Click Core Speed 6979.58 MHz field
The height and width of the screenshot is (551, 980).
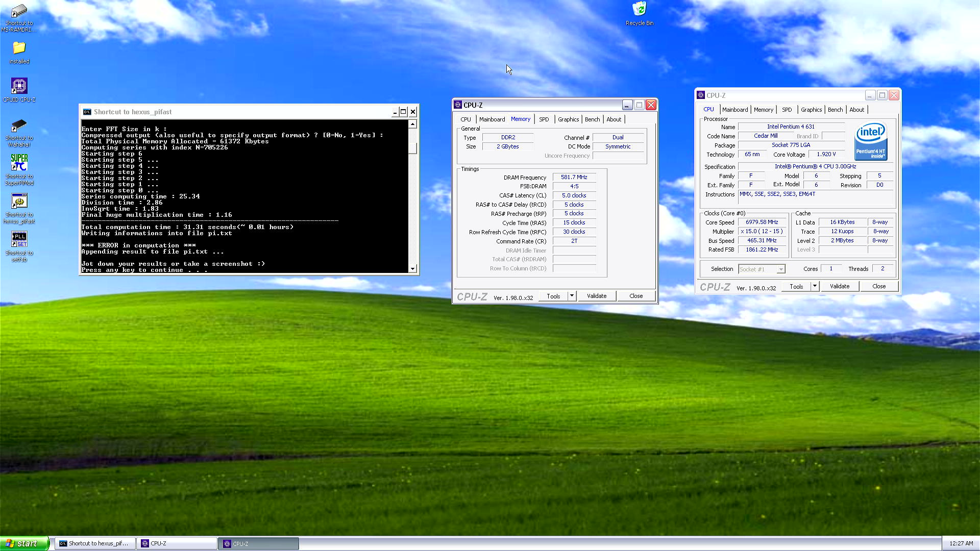click(x=762, y=222)
